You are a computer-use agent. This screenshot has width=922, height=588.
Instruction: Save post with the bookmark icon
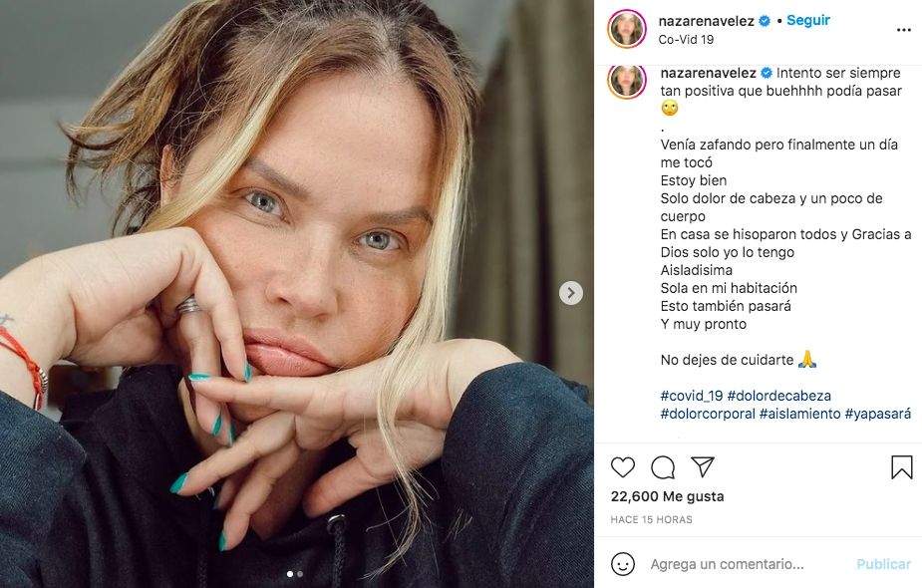[901, 467]
